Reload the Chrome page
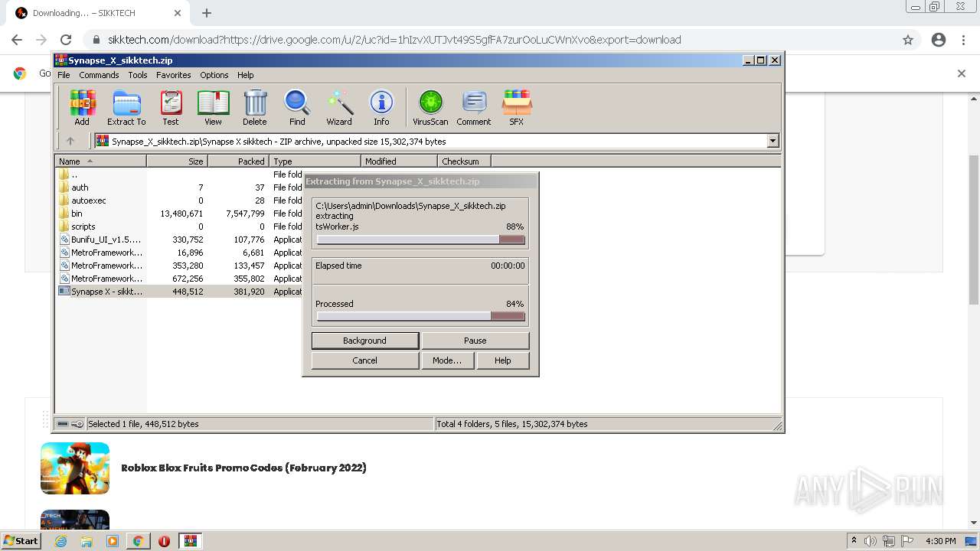 66,40
